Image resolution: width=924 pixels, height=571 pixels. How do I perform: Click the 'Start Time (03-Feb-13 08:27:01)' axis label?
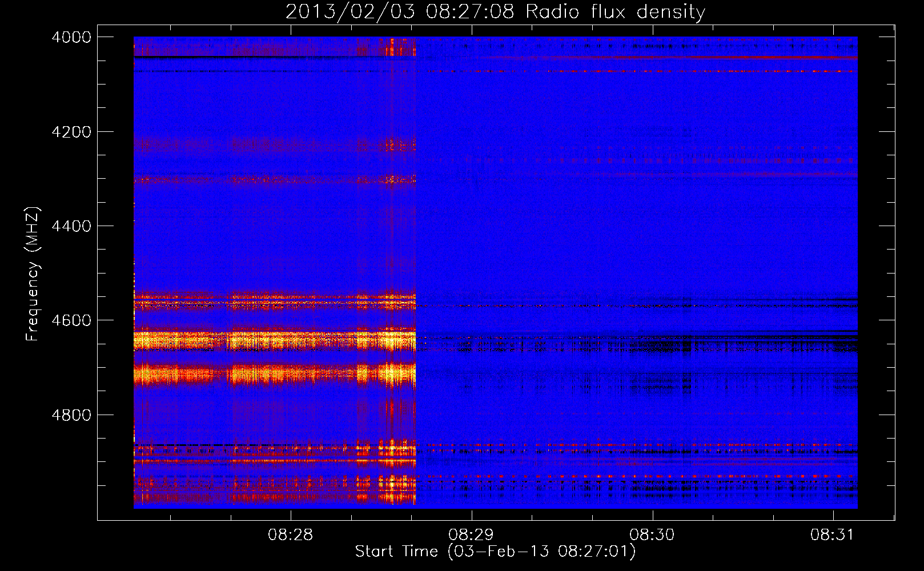click(495, 552)
